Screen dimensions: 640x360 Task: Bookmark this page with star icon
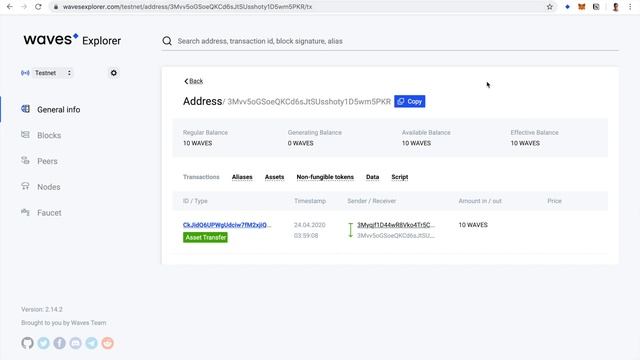[x=550, y=7]
